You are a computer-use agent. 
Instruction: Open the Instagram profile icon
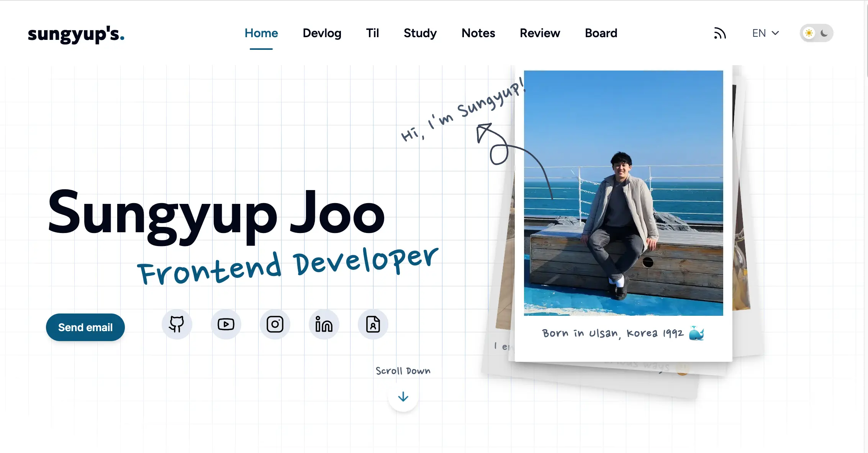[x=275, y=325]
